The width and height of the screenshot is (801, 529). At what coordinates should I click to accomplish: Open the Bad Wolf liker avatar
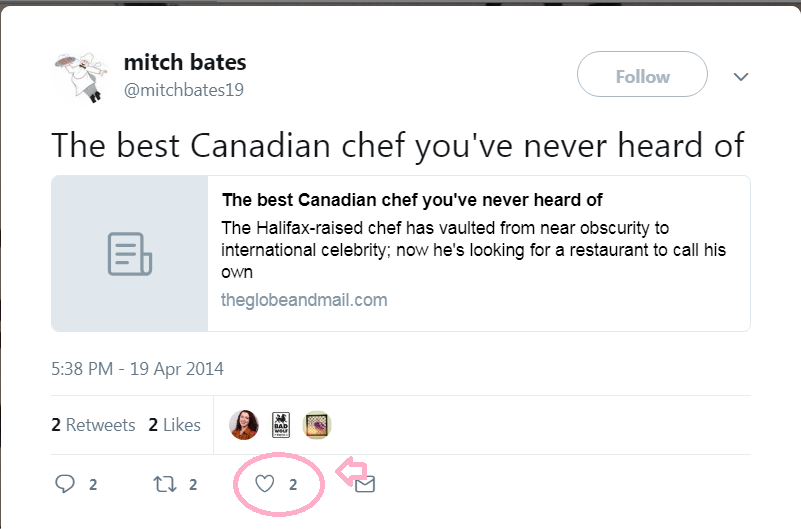click(x=281, y=425)
